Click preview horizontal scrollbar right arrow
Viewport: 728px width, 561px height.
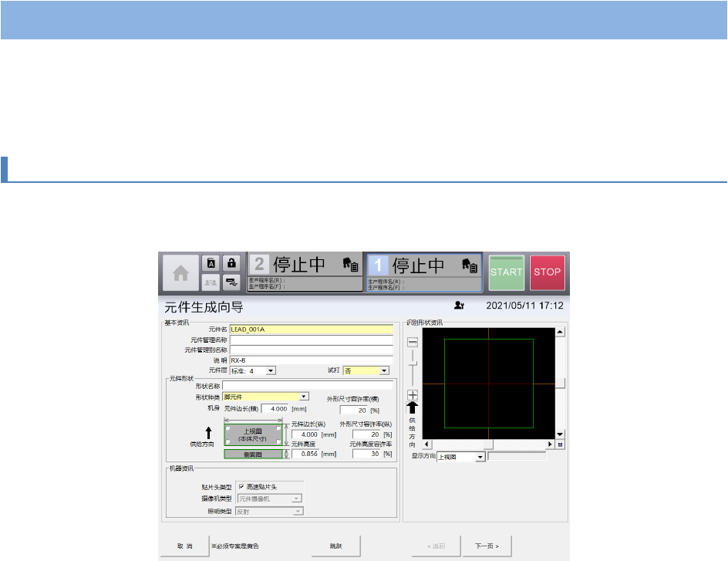click(x=550, y=444)
